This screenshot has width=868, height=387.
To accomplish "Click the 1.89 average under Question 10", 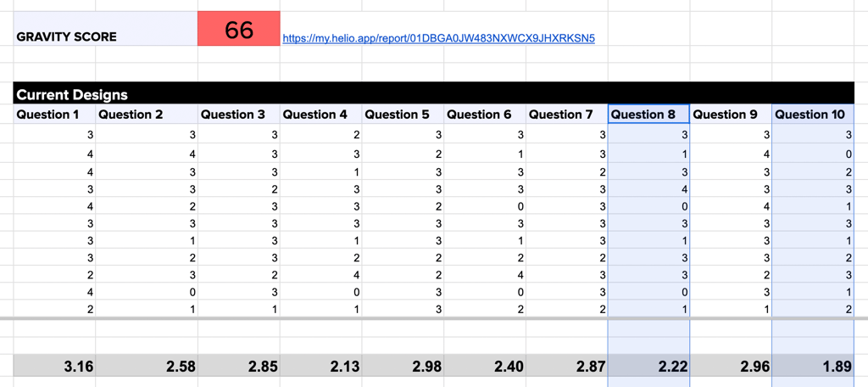I will tap(813, 366).
